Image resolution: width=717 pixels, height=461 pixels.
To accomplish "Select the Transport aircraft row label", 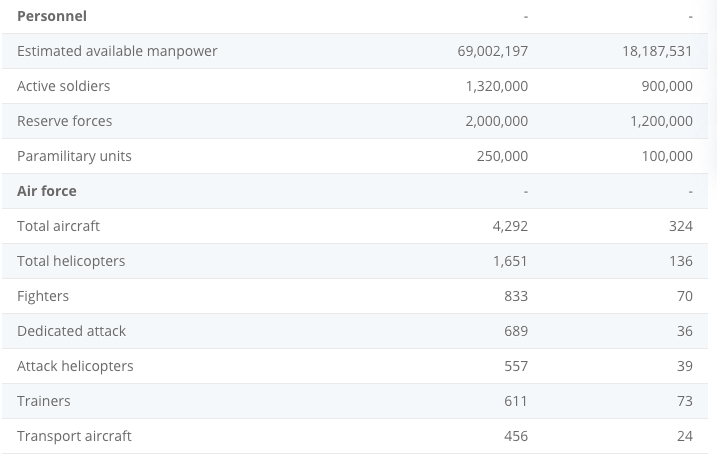I will [x=74, y=436].
